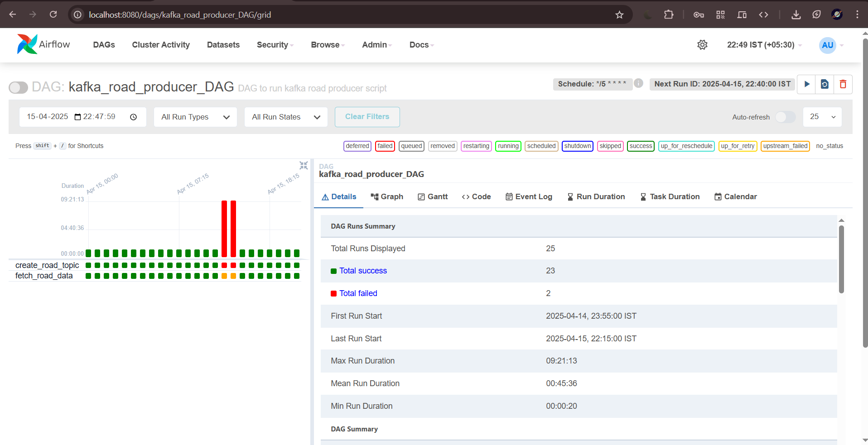Trigger the DAG with play button

(x=806, y=84)
